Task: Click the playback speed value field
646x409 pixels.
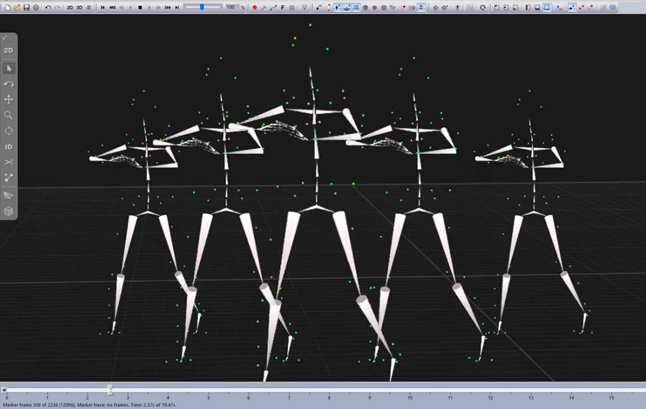Action: 231,7
